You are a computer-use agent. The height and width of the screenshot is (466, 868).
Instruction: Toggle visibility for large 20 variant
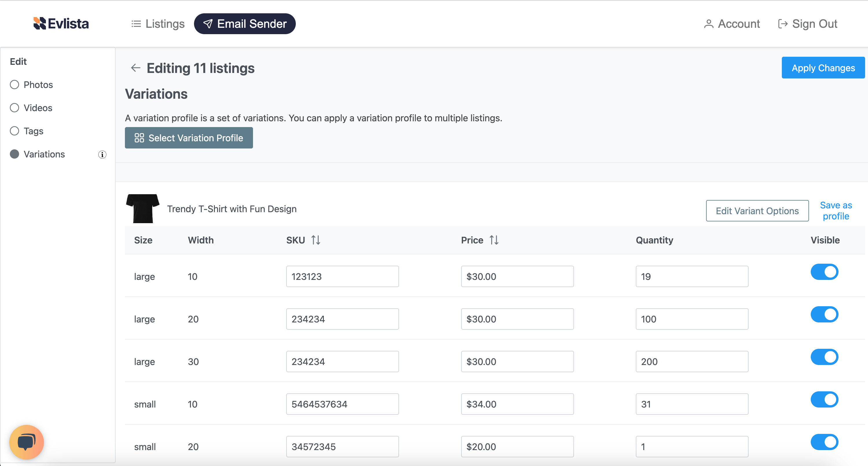pos(824,314)
